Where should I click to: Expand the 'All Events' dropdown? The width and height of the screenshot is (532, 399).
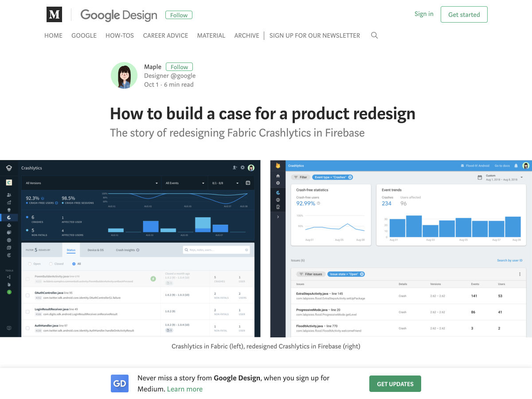pyautogui.click(x=184, y=183)
